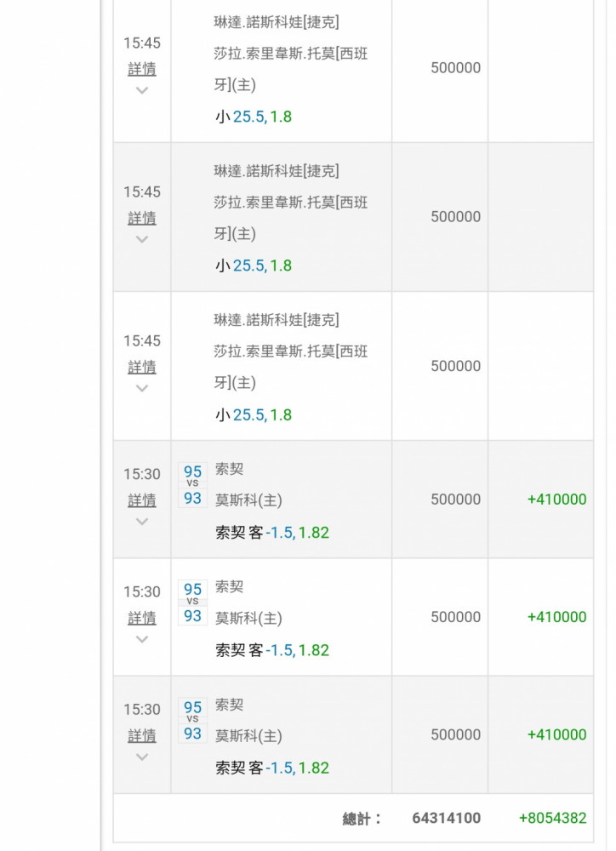The image size is (616, 851).
Task: Click the total amount 64314100
Action: [446, 818]
